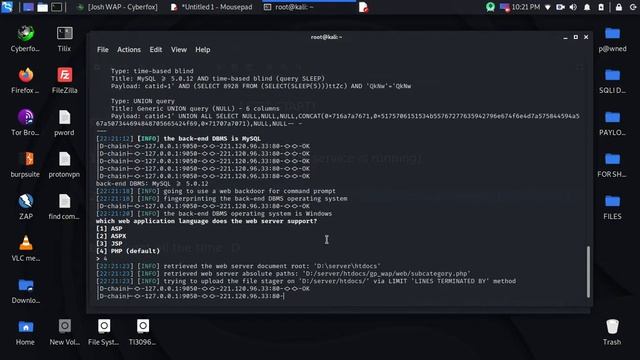The image size is (640, 360).
Task: Select the FOR SH... folder icon
Action: click(x=612, y=164)
